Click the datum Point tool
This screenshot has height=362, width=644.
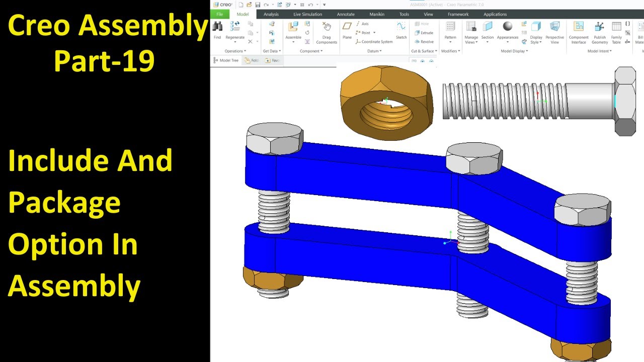click(363, 33)
